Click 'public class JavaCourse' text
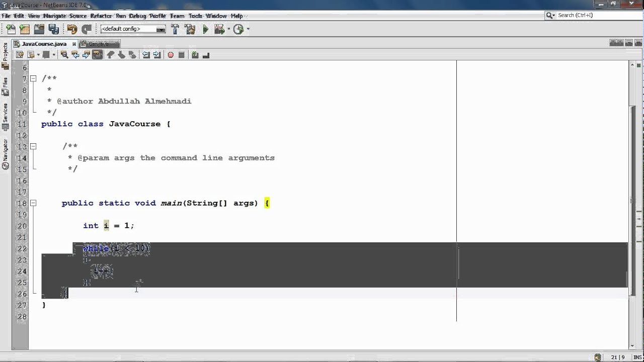 (x=101, y=124)
